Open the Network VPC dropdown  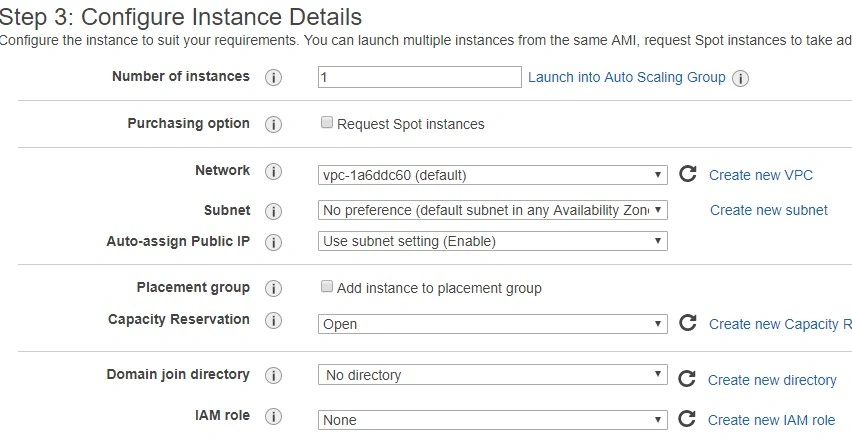point(492,175)
